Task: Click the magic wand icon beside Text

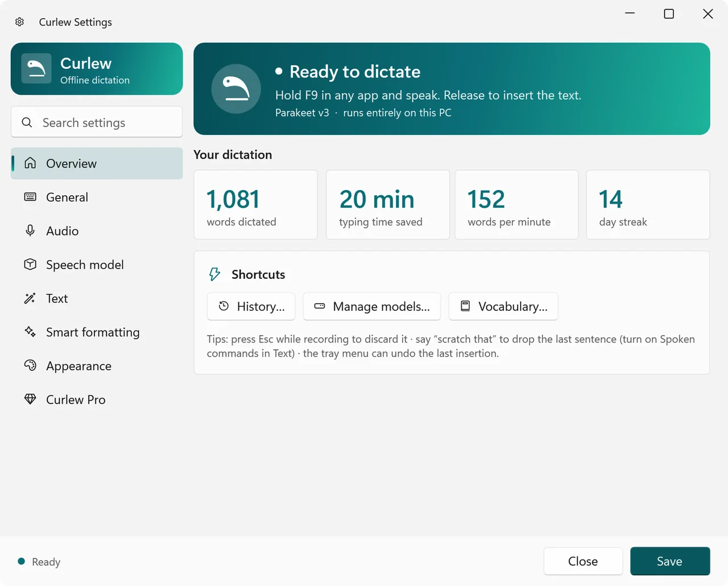Action: point(30,298)
